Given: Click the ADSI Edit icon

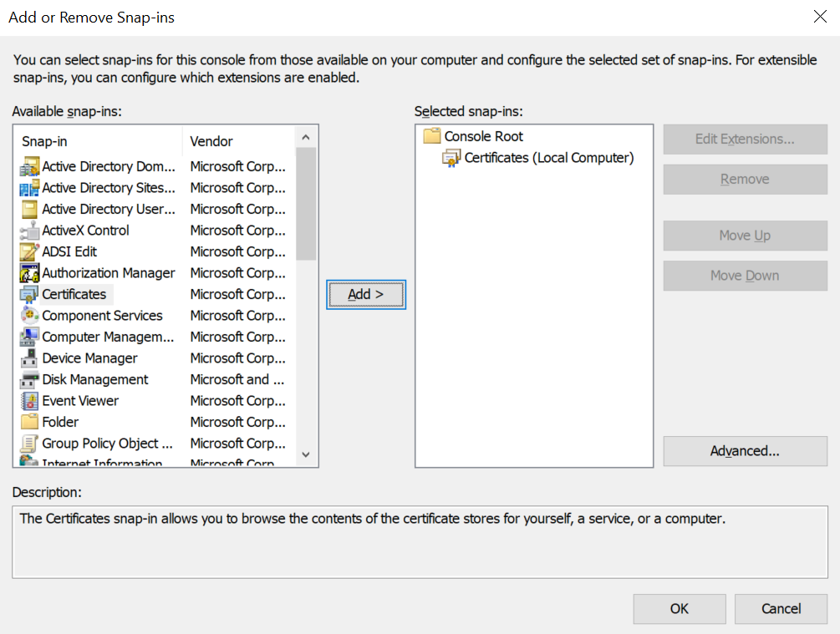Looking at the screenshot, I should pos(29,251).
